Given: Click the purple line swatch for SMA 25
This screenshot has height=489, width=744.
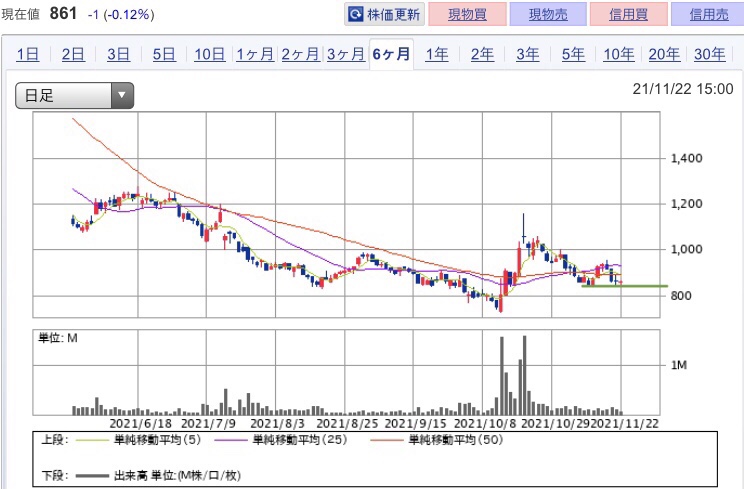Looking at the screenshot, I should pos(231,441).
